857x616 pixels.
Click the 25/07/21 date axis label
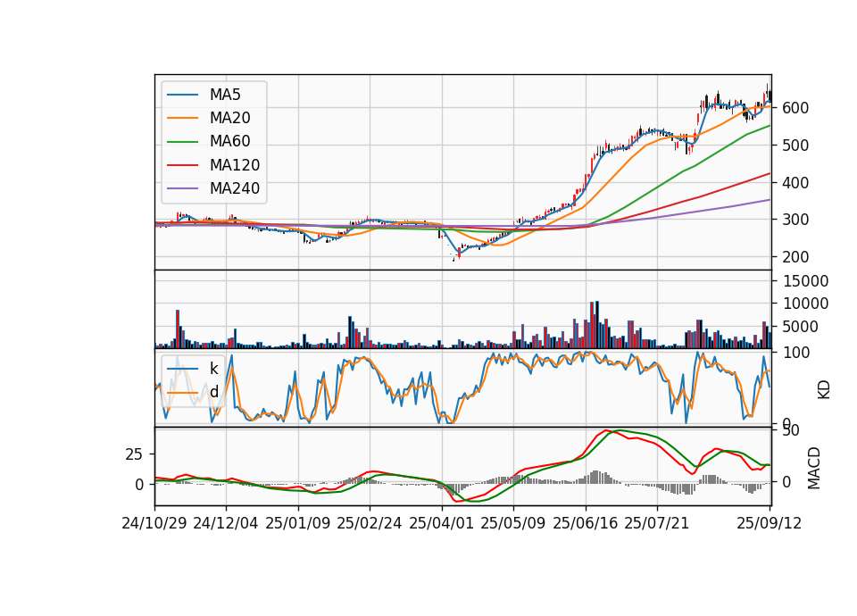click(x=657, y=523)
